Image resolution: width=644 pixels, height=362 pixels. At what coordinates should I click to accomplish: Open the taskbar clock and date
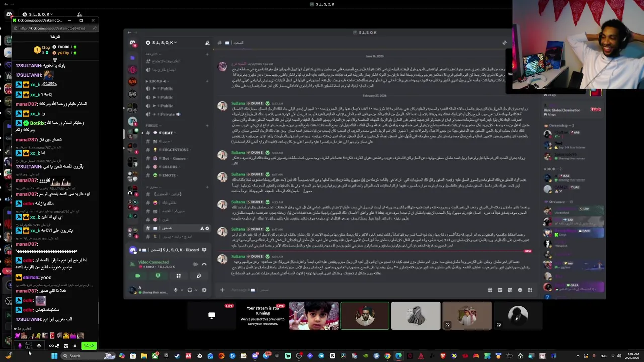point(631,356)
